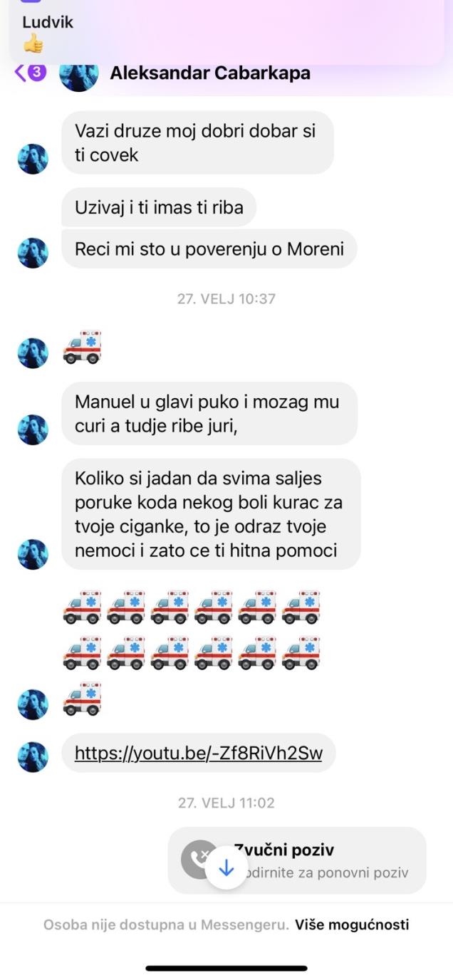Tap the scroll-to-bottom arrow button
The width and height of the screenshot is (453, 980).
point(226,867)
